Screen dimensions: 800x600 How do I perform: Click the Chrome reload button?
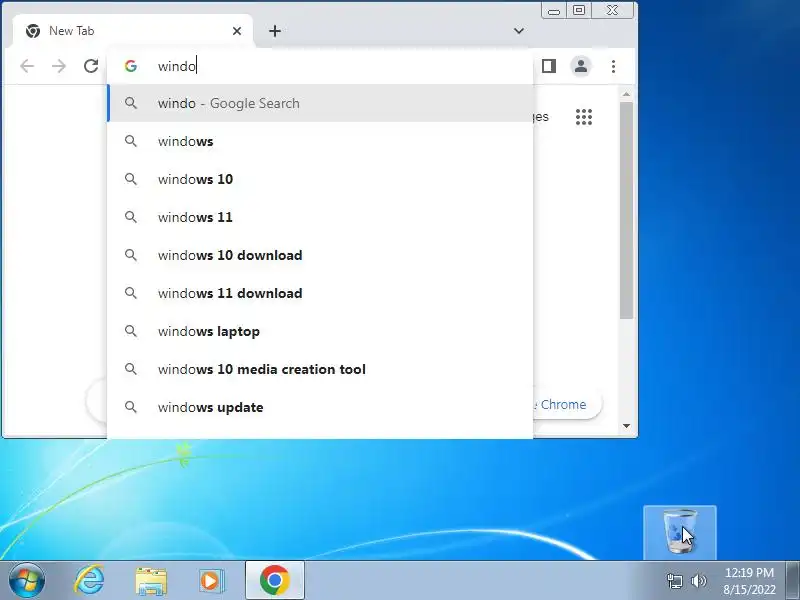click(x=91, y=66)
